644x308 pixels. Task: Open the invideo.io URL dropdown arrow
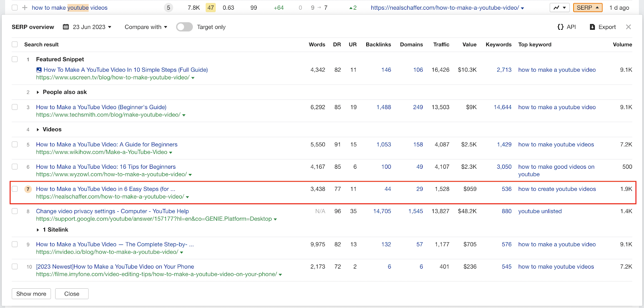pos(182,253)
